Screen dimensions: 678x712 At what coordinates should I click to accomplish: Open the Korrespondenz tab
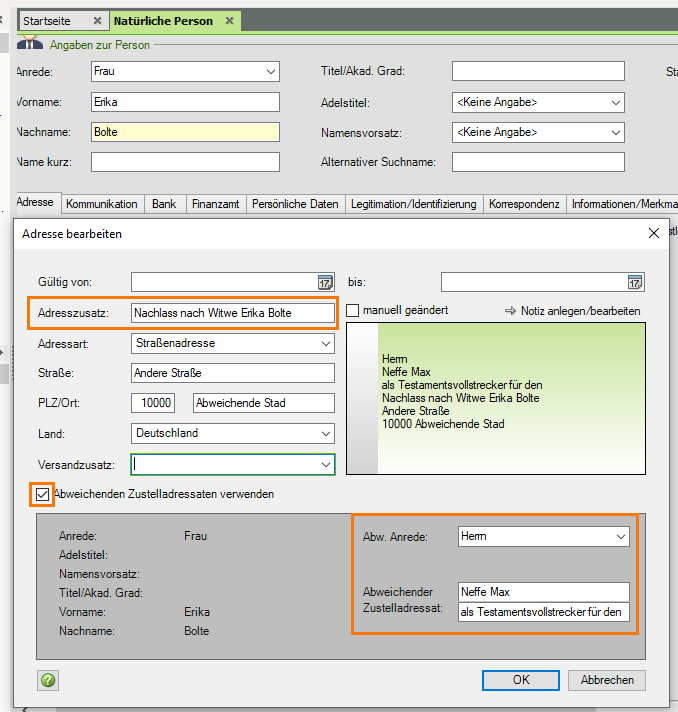pyautogui.click(x=524, y=204)
